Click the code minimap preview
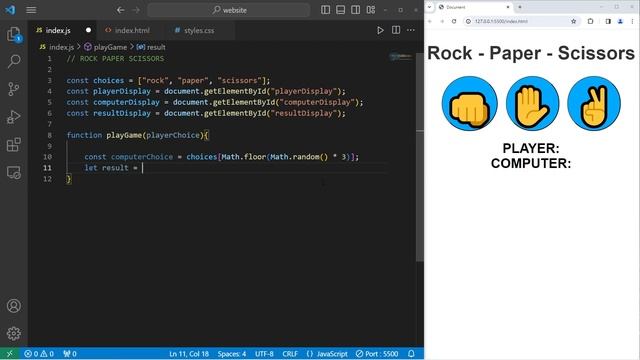 click(x=401, y=56)
